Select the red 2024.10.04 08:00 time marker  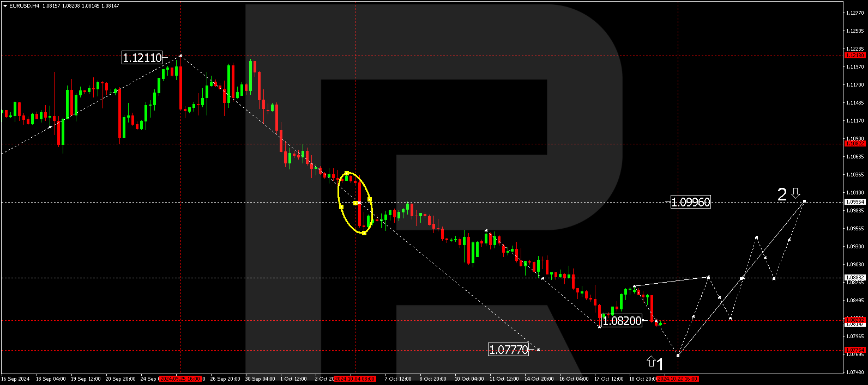point(355,378)
